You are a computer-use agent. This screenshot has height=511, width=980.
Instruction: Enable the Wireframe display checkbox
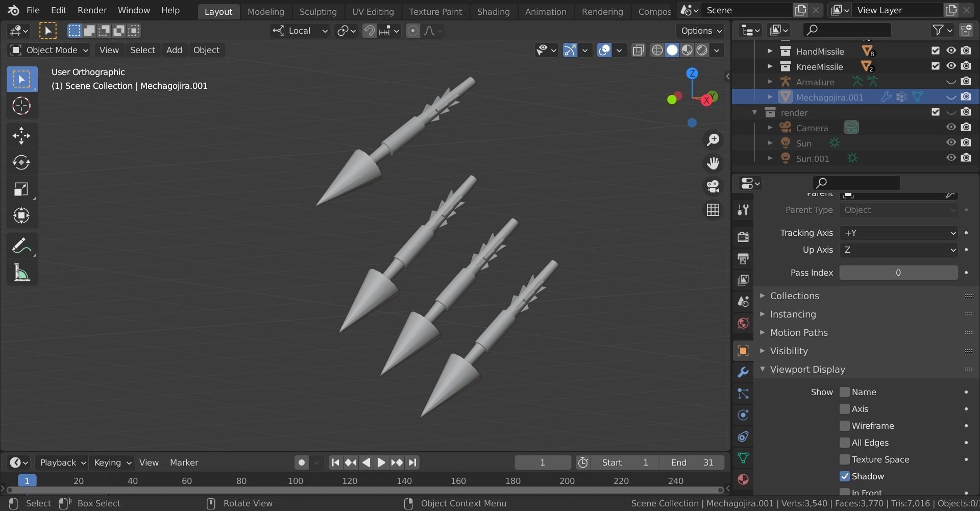click(x=845, y=426)
